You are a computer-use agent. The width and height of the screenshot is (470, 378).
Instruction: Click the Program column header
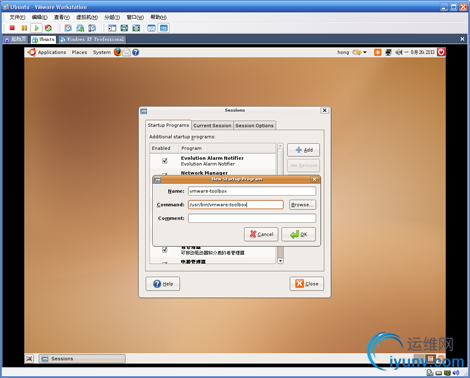(x=228, y=148)
